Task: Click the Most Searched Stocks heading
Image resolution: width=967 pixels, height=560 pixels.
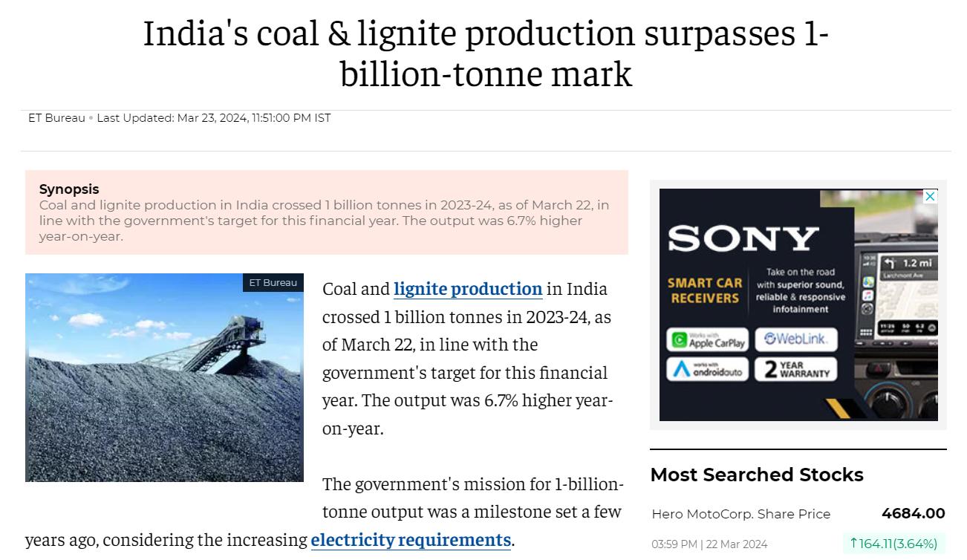Action: [x=757, y=475]
